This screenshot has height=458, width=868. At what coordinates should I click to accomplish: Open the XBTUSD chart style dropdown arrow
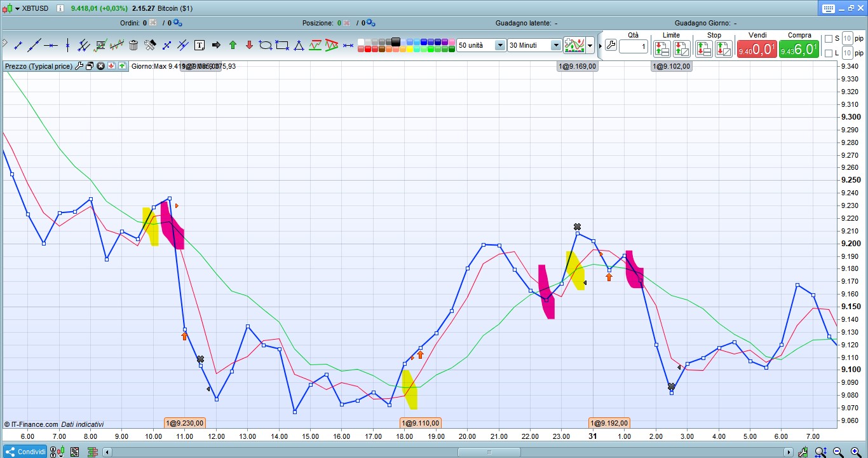[17, 8]
